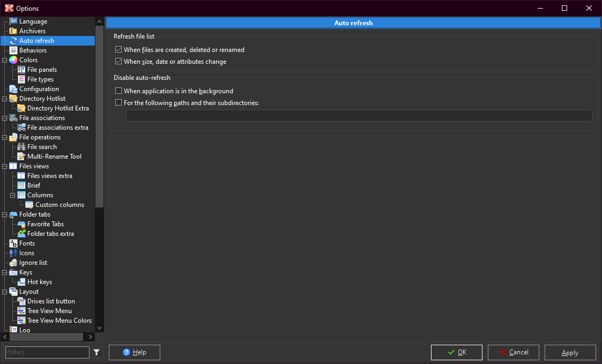Toggle 'When size, date or attributes change'
This screenshot has width=602, height=364.
118,62
